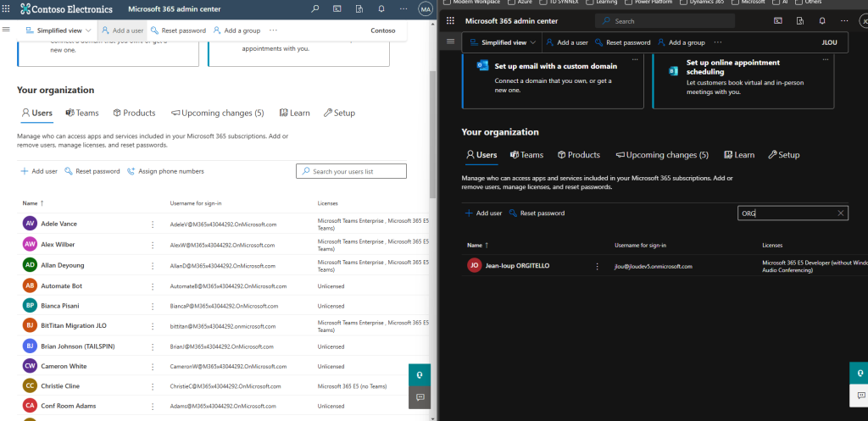Click Add user above left users list
The height and width of the screenshot is (421, 868).
click(39, 171)
